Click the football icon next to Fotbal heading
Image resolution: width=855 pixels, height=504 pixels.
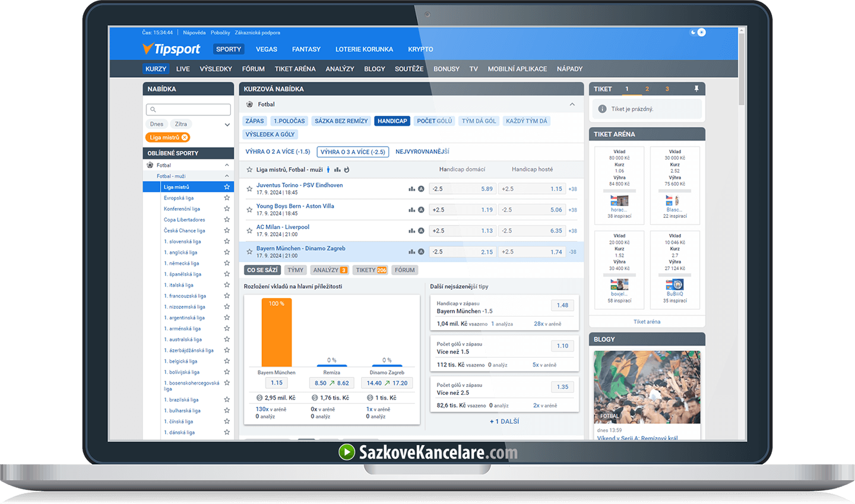pyautogui.click(x=249, y=104)
